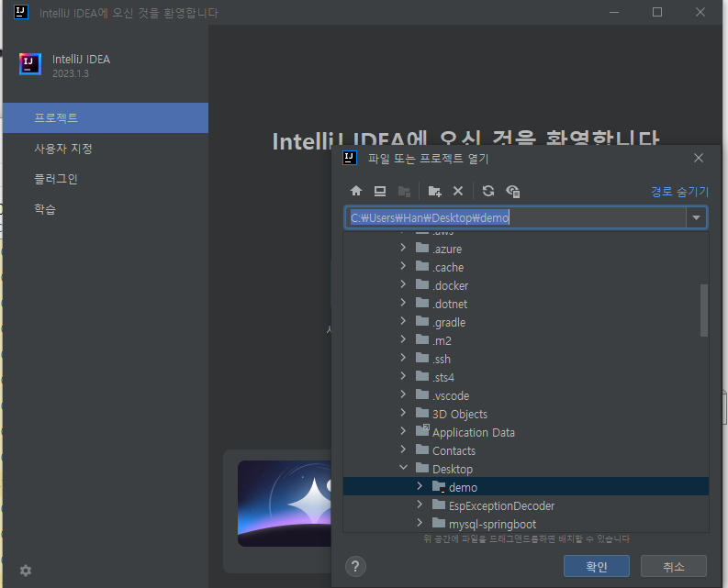This screenshot has height=588, width=728.
Task: Expand the EspExceptionDecoder folder
Action: [420, 505]
